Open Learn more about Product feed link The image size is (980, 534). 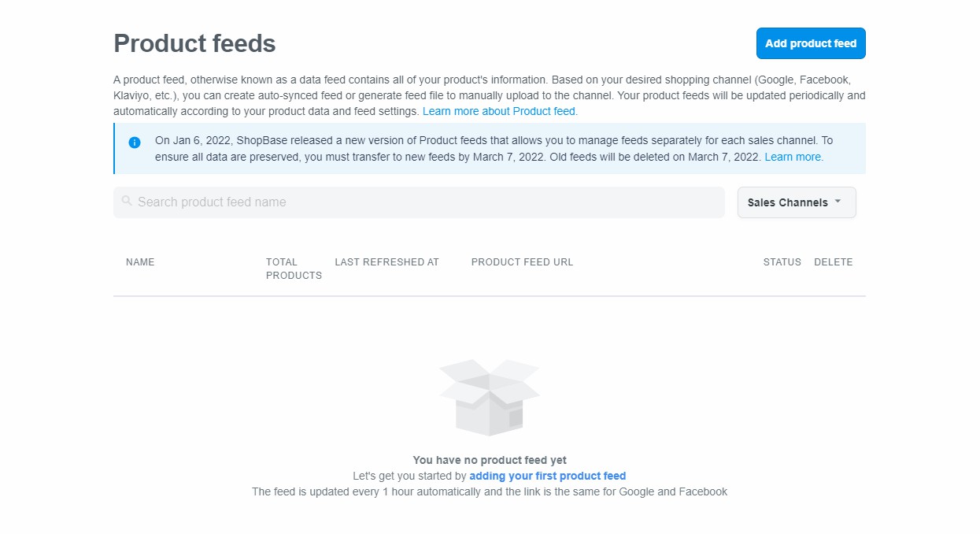tap(500, 111)
